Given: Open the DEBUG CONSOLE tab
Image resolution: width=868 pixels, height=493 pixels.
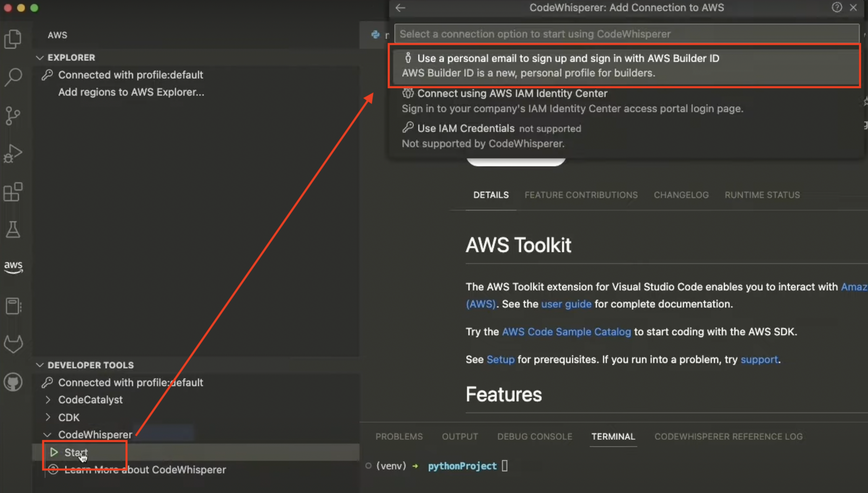Looking at the screenshot, I should click(x=534, y=436).
